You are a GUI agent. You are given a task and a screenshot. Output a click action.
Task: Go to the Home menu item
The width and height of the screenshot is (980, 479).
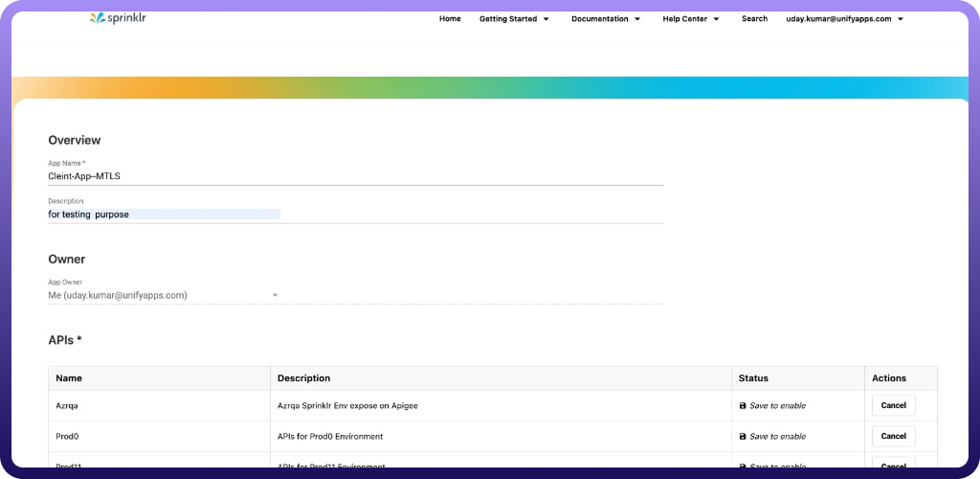tap(450, 19)
